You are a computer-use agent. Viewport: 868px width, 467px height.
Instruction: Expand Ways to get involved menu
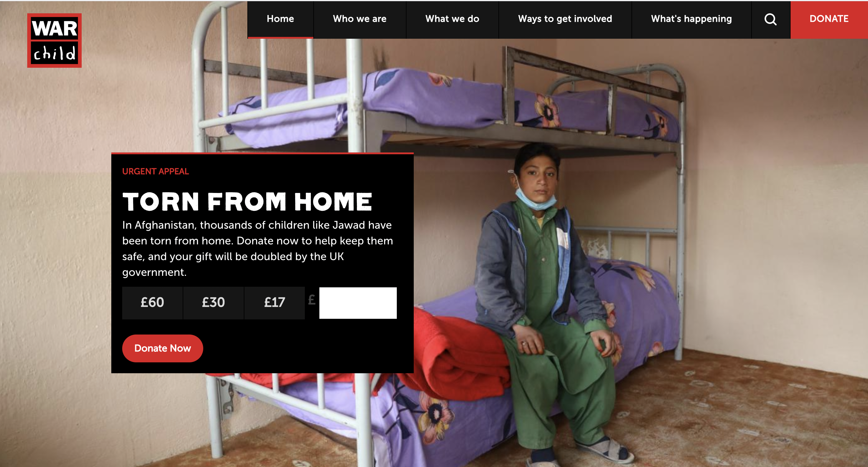(x=565, y=20)
